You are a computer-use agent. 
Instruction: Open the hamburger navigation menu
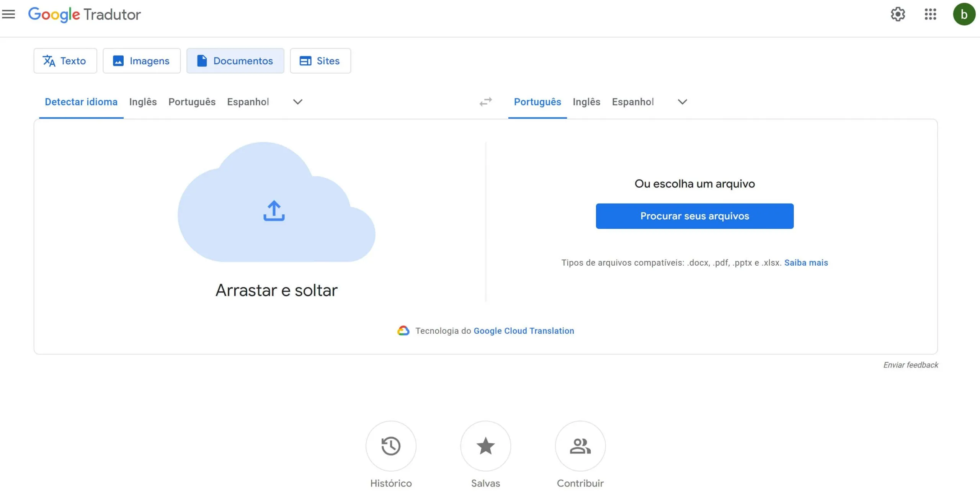8,14
